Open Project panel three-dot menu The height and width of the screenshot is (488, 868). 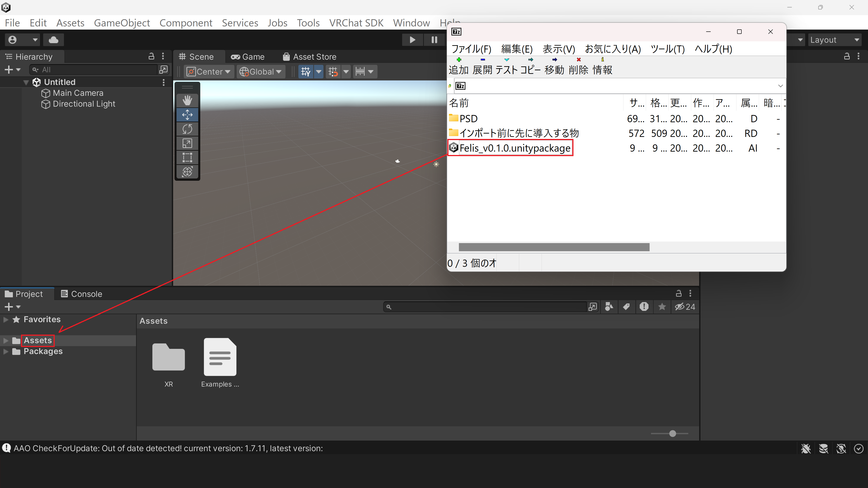690,293
